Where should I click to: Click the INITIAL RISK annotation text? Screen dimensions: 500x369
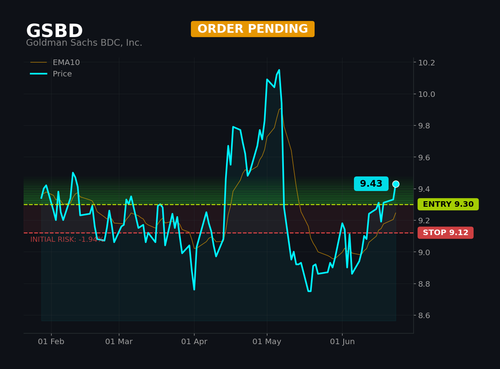coord(67,239)
